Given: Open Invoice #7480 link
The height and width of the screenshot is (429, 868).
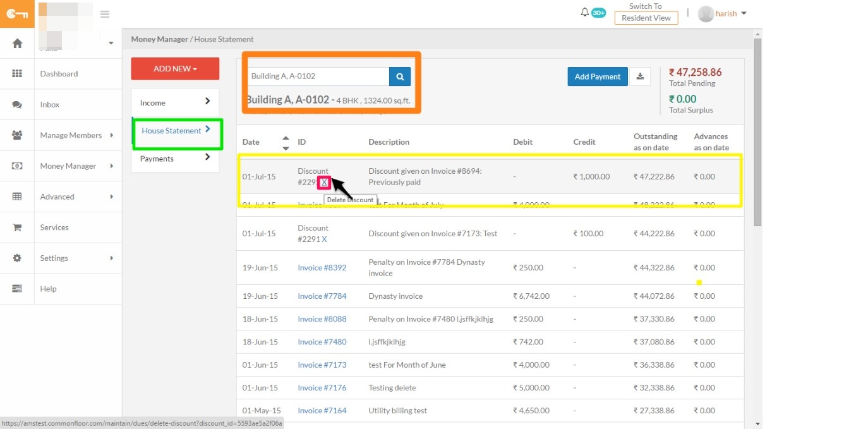Looking at the screenshot, I should (x=322, y=342).
